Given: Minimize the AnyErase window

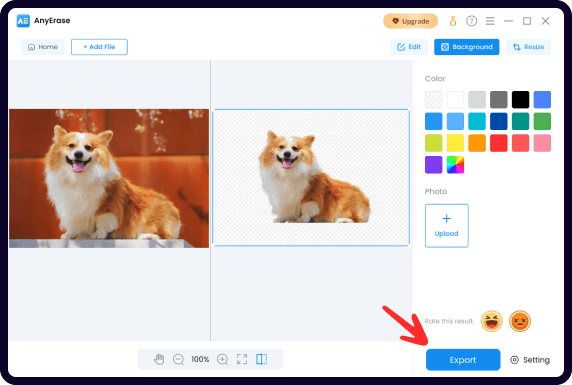Looking at the screenshot, I should click(x=509, y=21).
